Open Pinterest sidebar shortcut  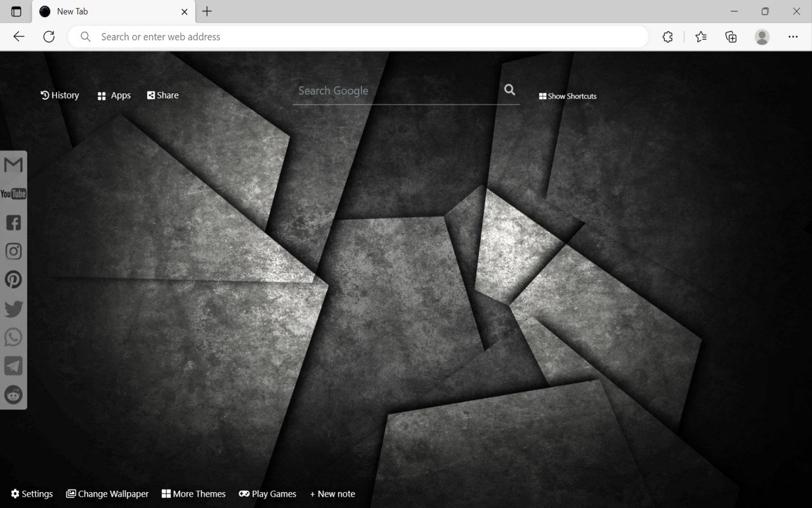click(13, 279)
